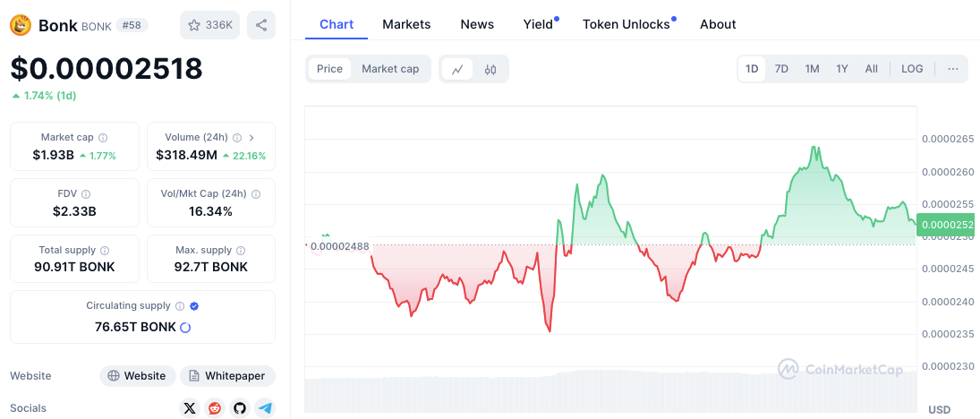Click circulating supply progress ring
Image resolution: width=980 pixels, height=419 pixels.
[x=185, y=327]
